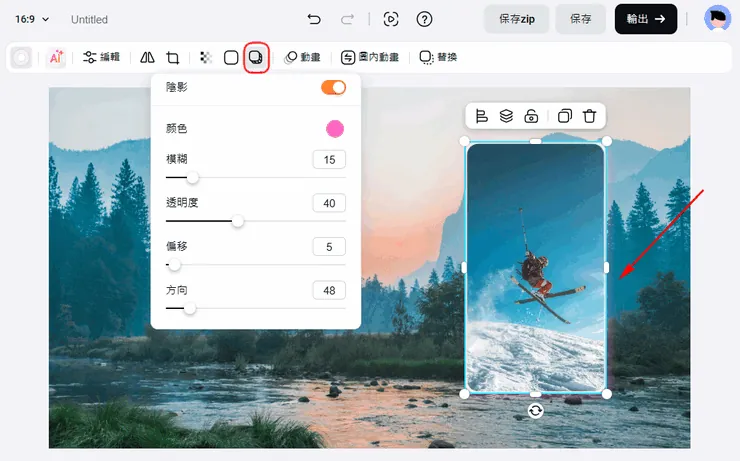Click the black 輸出 export button

pos(645,19)
